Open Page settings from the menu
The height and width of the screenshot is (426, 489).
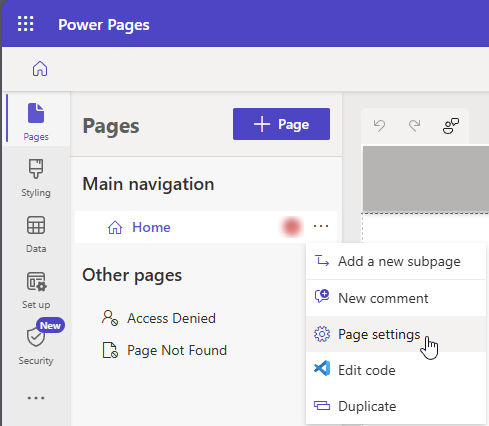(x=396, y=334)
